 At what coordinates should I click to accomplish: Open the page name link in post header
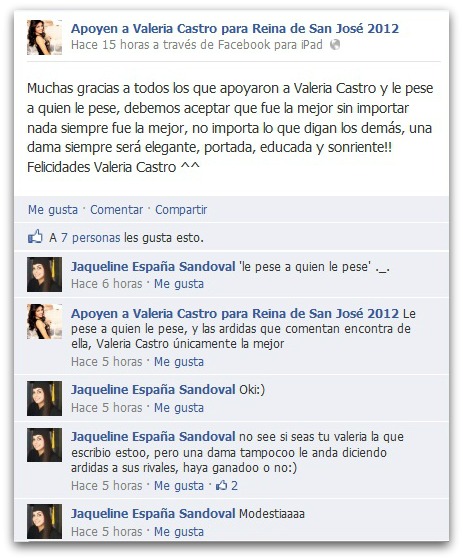pos(235,29)
